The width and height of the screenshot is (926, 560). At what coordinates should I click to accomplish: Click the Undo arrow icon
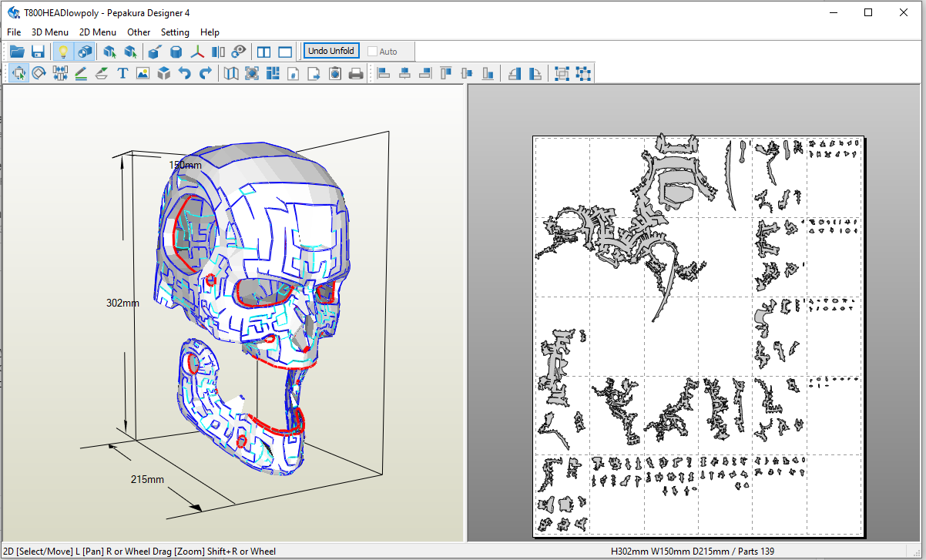(184, 73)
